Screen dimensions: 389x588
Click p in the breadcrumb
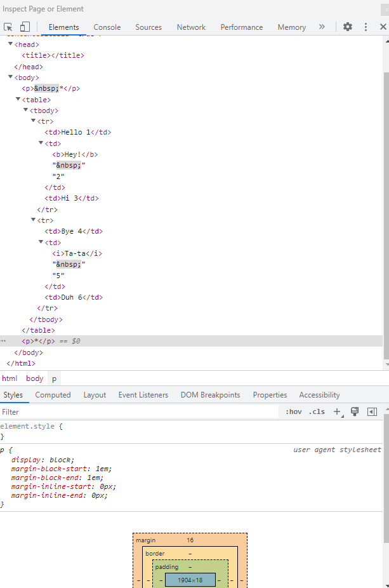click(55, 378)
